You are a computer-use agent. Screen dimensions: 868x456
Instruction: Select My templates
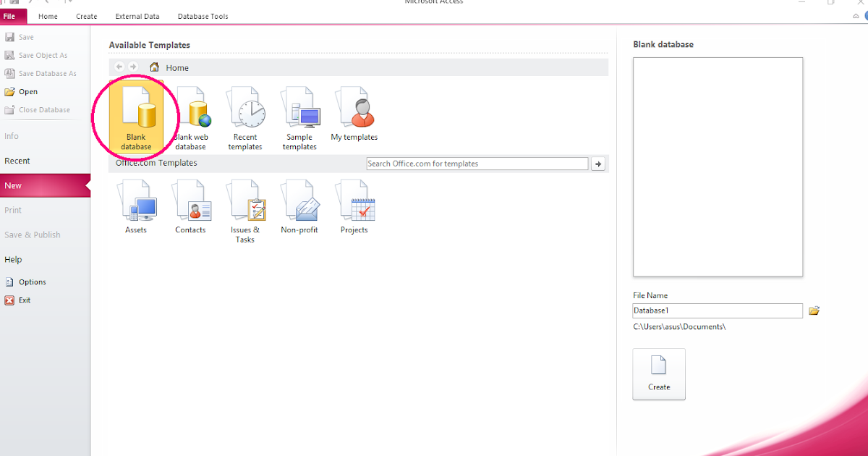pyautogui.click(x=354, y=116)
